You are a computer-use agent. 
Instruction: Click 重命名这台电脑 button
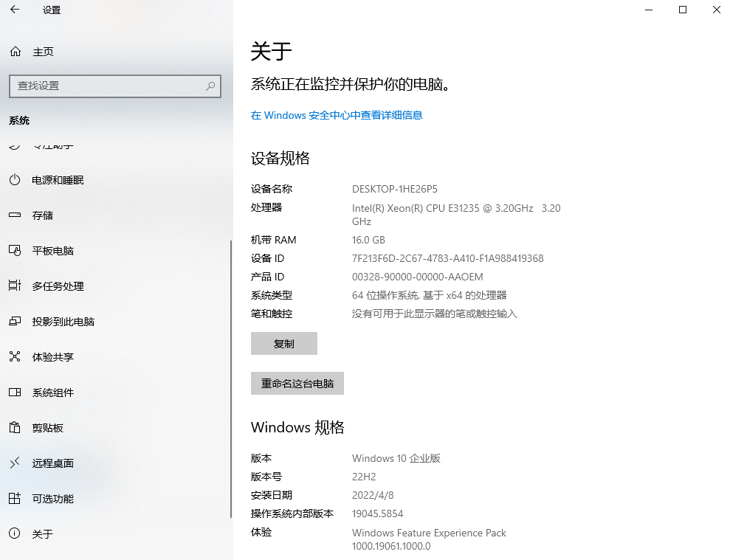coord(297,383)
